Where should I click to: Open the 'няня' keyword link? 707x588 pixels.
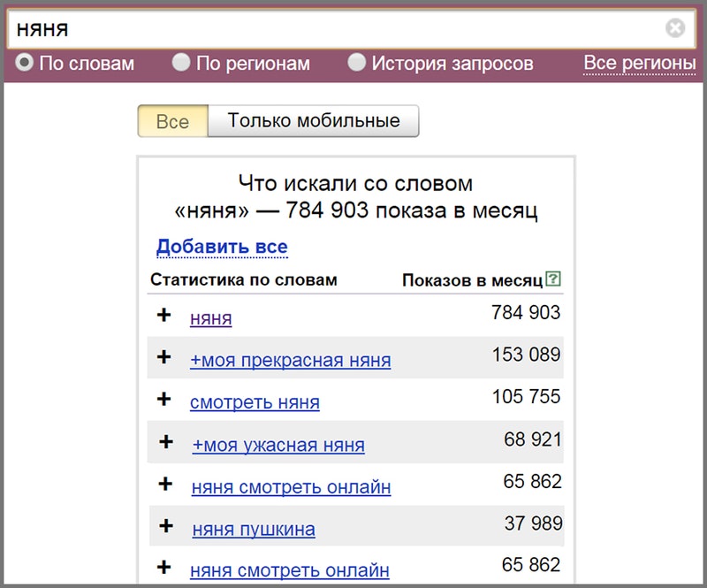pyautogui.click(x=210, y=318)
